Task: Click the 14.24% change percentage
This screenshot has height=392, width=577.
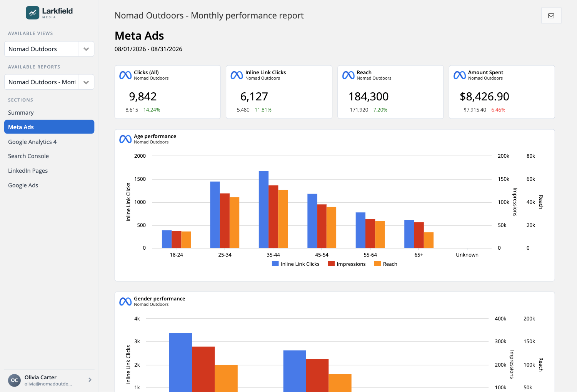Action: pyautogui.click(x=152, y=110)
